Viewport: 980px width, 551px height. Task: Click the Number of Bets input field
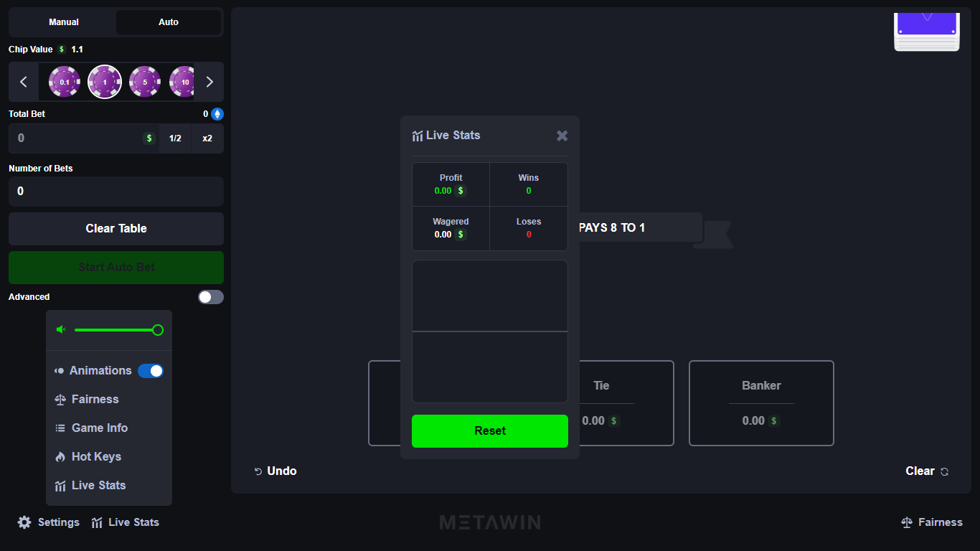(116, 192)
